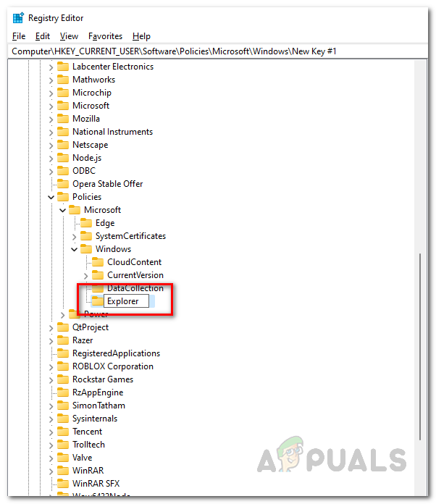This screenshot has height=504, width=436.
Task: Open the Edit menu
Action: [x=43, y=36]
